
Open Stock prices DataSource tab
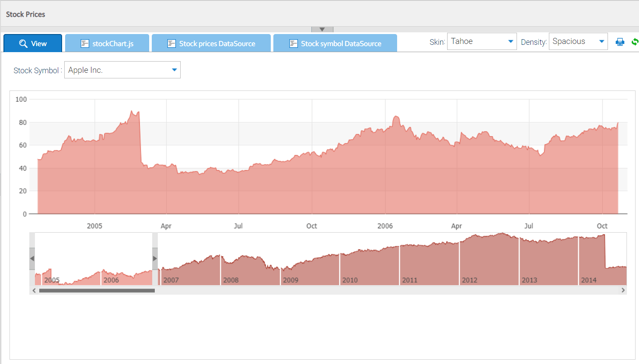point(211,44)
